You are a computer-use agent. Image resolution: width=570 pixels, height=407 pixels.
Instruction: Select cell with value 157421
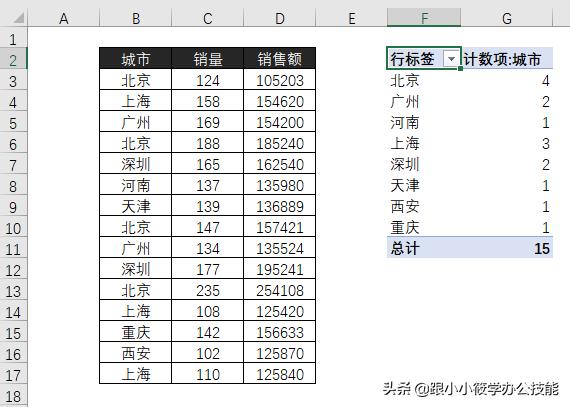[x=280, y=227]
